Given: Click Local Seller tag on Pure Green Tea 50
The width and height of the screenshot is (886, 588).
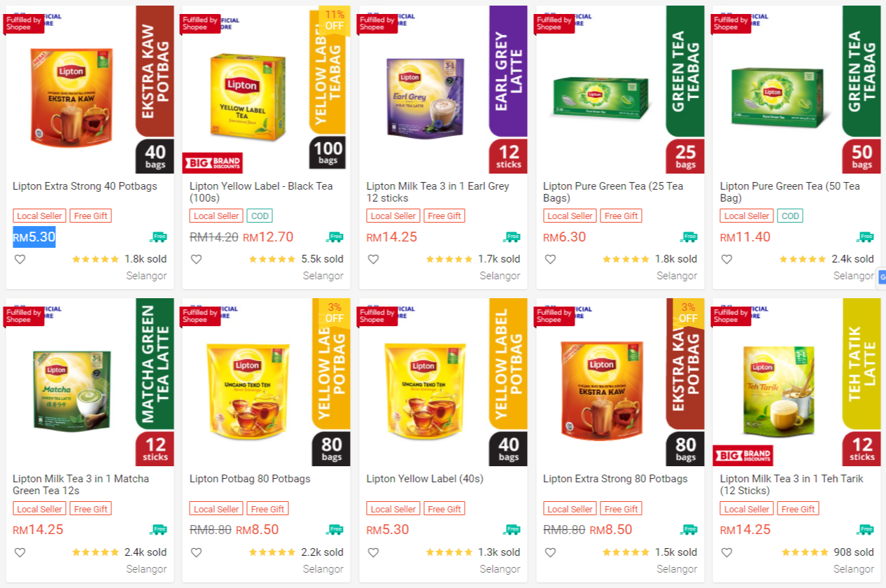Looking at the screenshot, I should click(747, 216).
